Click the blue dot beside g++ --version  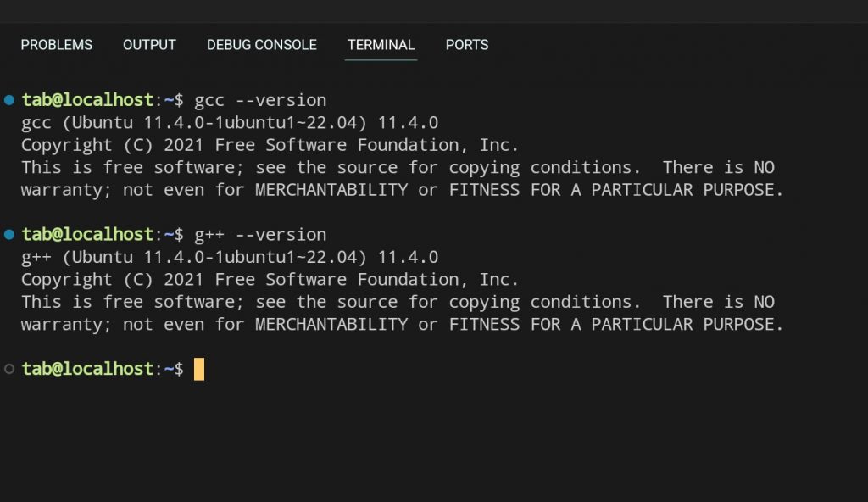tap(9, 234)
